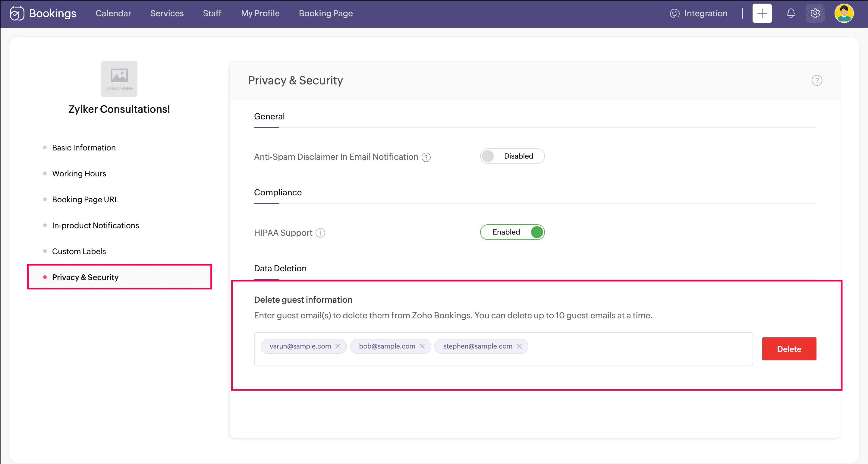Enable the Anti-Spam Disclaimer toggle

coord(512,156)
